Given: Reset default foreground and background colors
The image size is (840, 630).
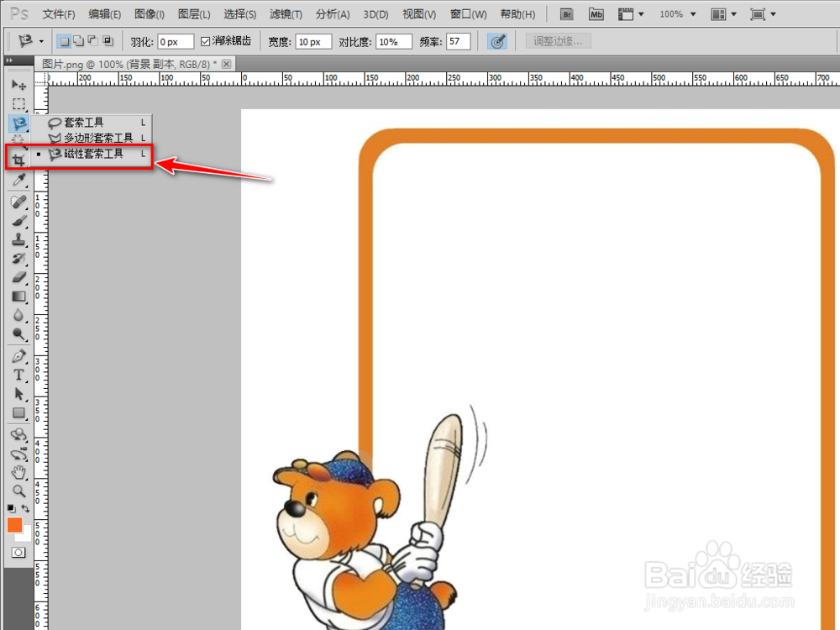Looking at the screenshot, I should 11,508.
